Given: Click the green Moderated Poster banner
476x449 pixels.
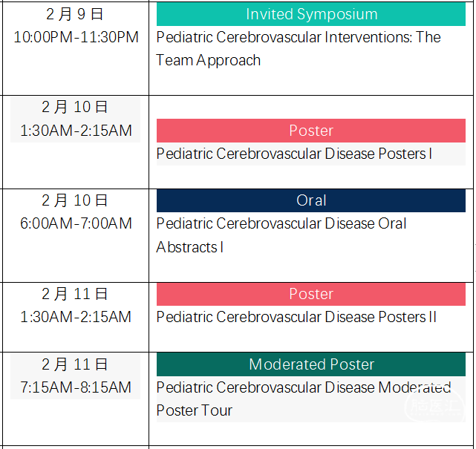Looking at the screenshot, I should click(x=311, y=364).
